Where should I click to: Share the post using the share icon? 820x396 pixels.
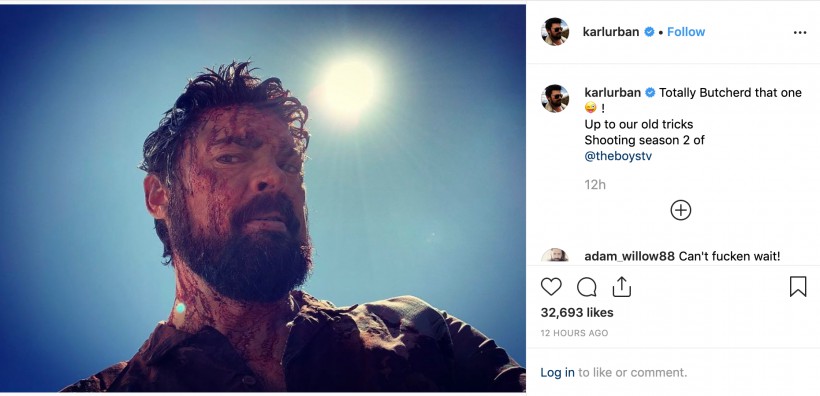tap(621, 287)
